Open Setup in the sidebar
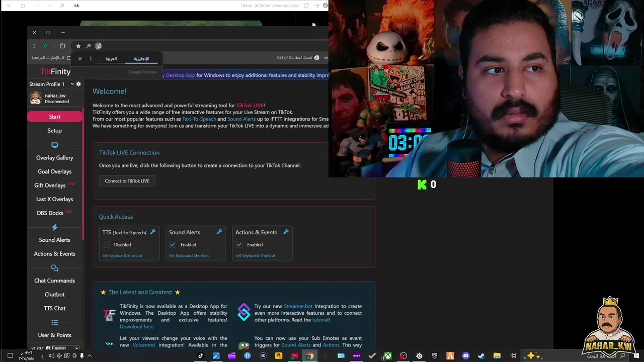644x362 pixels. coord(55,131)
